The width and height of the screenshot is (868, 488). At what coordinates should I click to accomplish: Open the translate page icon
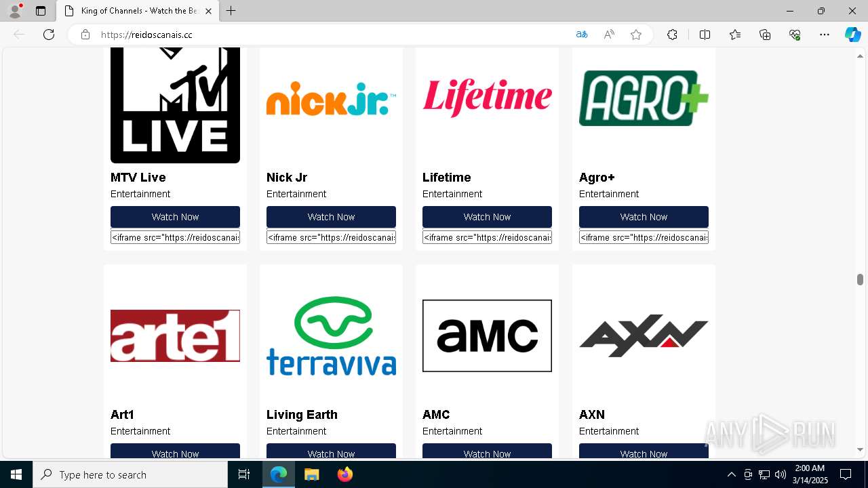(x=582, y=35)
